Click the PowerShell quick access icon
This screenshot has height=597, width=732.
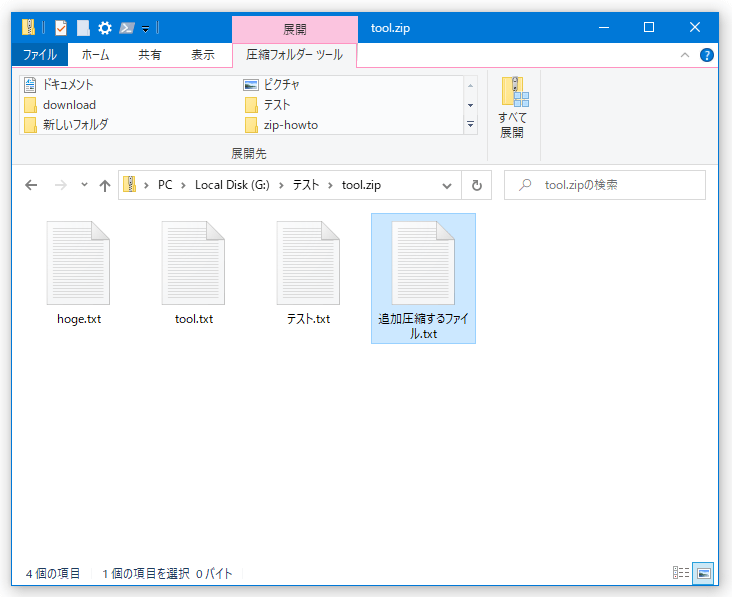click(x=127, y=28)
